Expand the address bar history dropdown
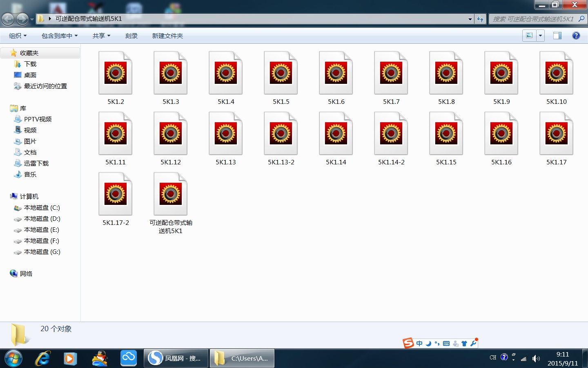The image size is (588, 368). pos(470,19)
